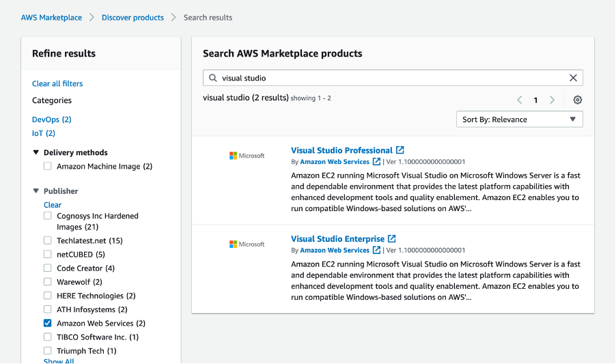Click Microsoft logo of Visual Studio Enterprise

pyautogui.click(x=247, y=244)
